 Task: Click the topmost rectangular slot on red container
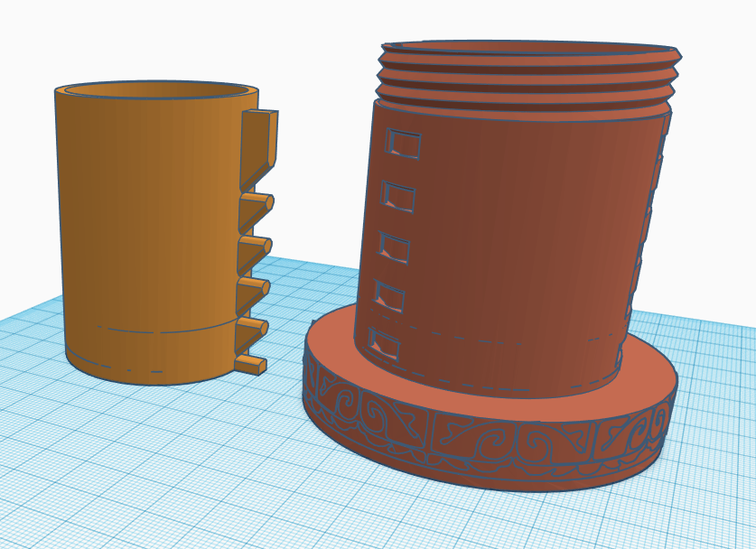click(402, 144)
